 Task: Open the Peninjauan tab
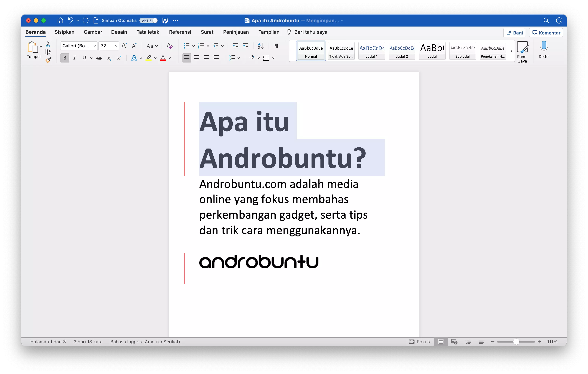pos(236,32)
